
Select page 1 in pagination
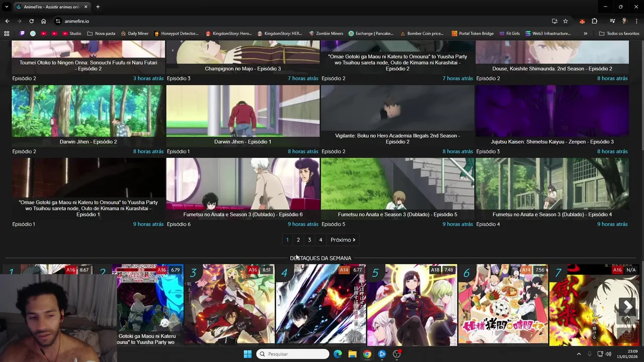point(287,240)
